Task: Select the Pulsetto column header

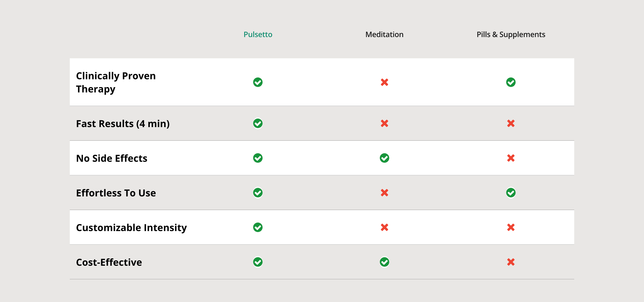Action: (258, 34)
